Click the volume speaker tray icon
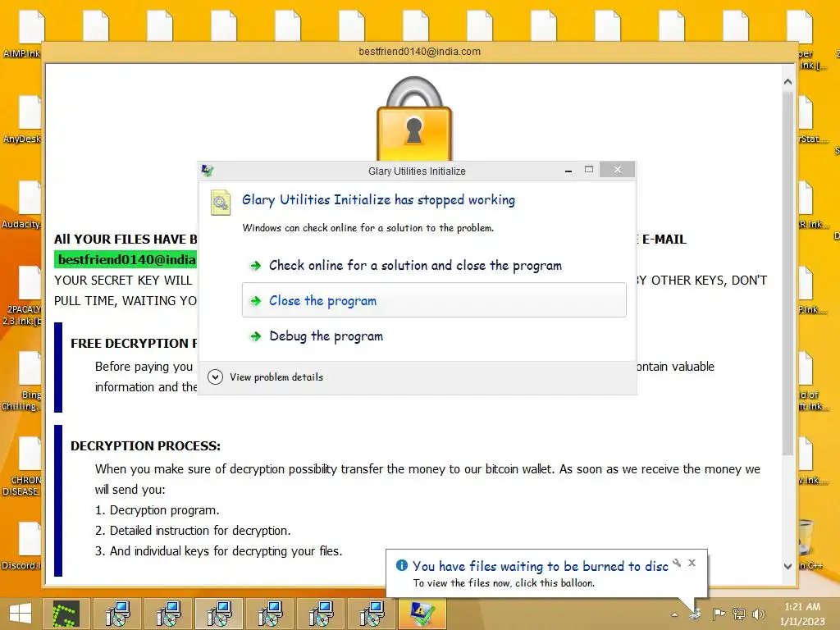This screenshot has height=630, width=840. (758, 614)
